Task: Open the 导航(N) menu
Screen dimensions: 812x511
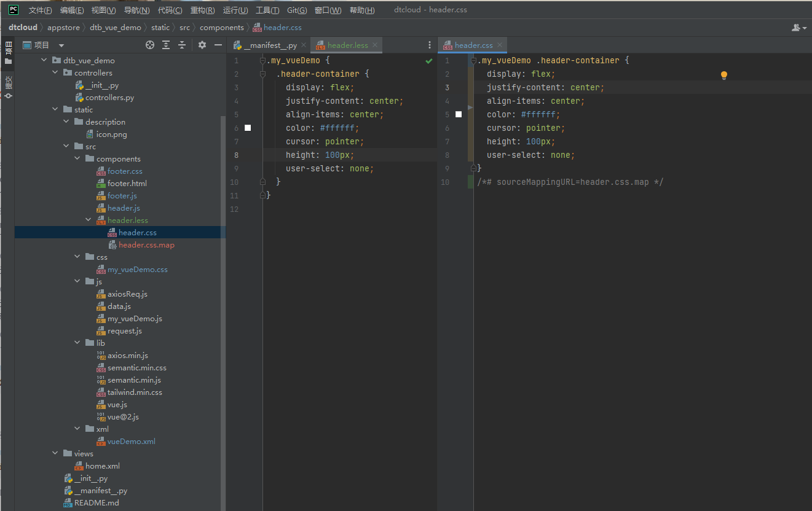Action: point(136,10)
